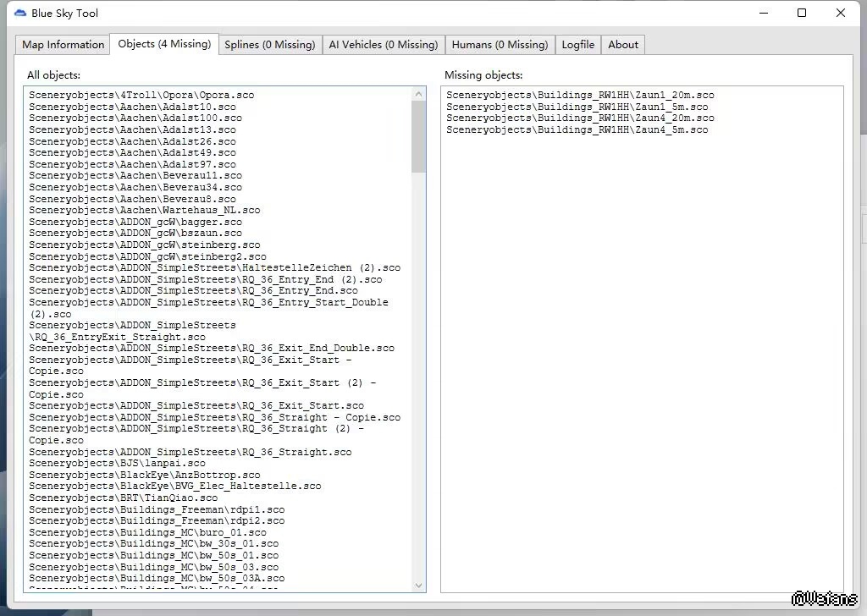The width and height of the screenshot is (867, 616).
Task: Click the 4Troll\Opora\Opora.sco entry
Action: [x=141, y=96]
